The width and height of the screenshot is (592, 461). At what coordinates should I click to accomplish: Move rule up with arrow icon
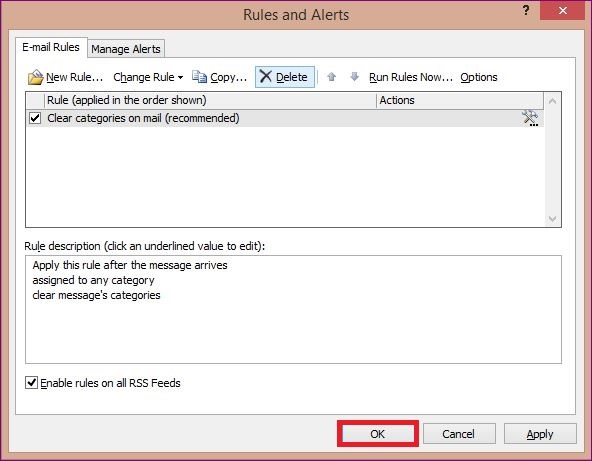tap(331, 77)
